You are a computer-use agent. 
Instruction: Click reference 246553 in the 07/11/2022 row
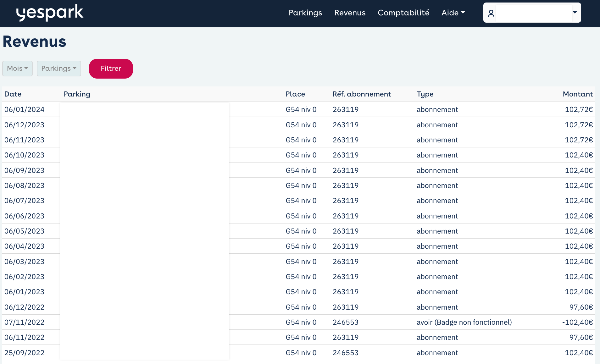pyautogui.click(x=346, y=322)
